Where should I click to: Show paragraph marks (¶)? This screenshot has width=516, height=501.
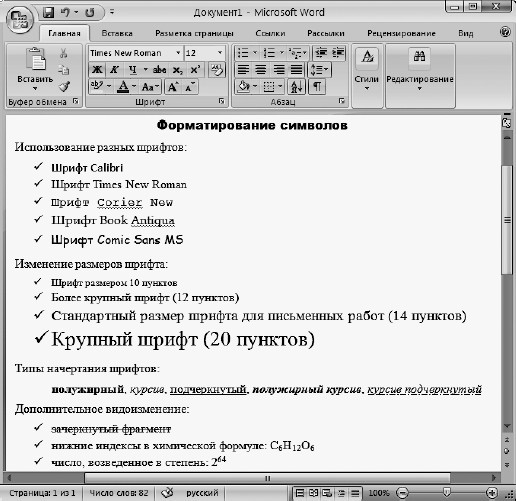pos(317,87)
